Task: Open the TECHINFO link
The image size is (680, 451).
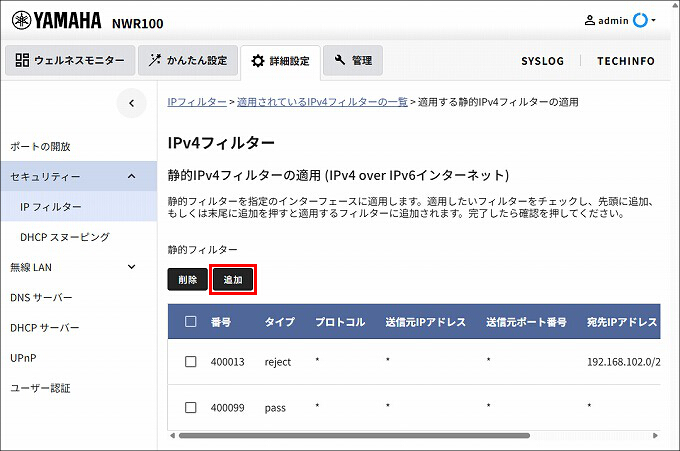Action: 626,61
